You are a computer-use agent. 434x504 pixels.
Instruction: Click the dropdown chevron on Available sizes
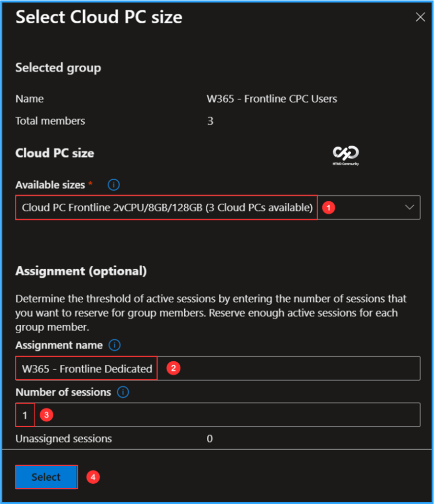[x=409, y=207]
